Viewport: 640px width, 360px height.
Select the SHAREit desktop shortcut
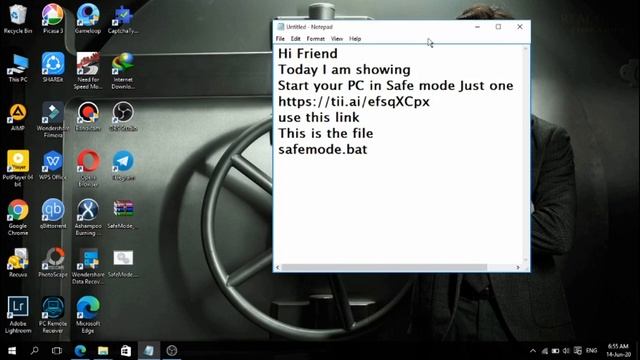point(53,68)
